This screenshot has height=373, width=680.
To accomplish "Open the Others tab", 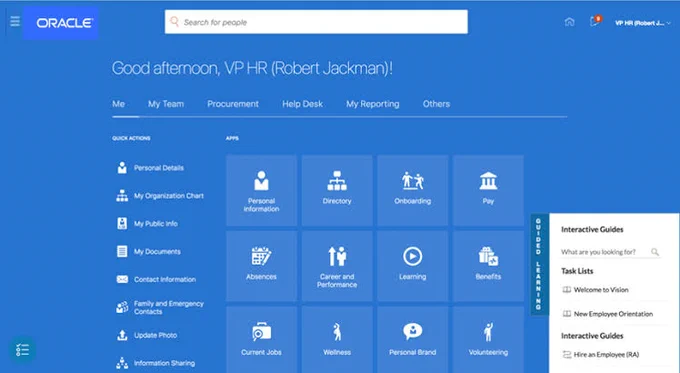I will point(436,104).
